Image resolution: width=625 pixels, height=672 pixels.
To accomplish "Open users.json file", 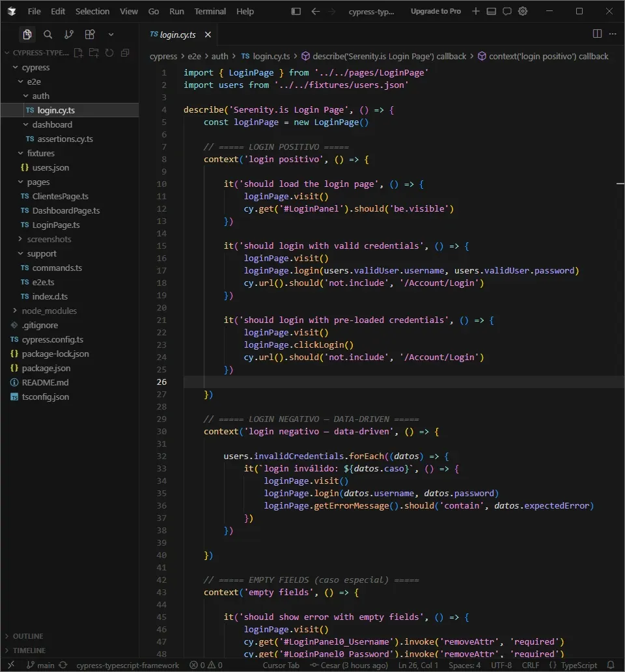I will point(70,167).
